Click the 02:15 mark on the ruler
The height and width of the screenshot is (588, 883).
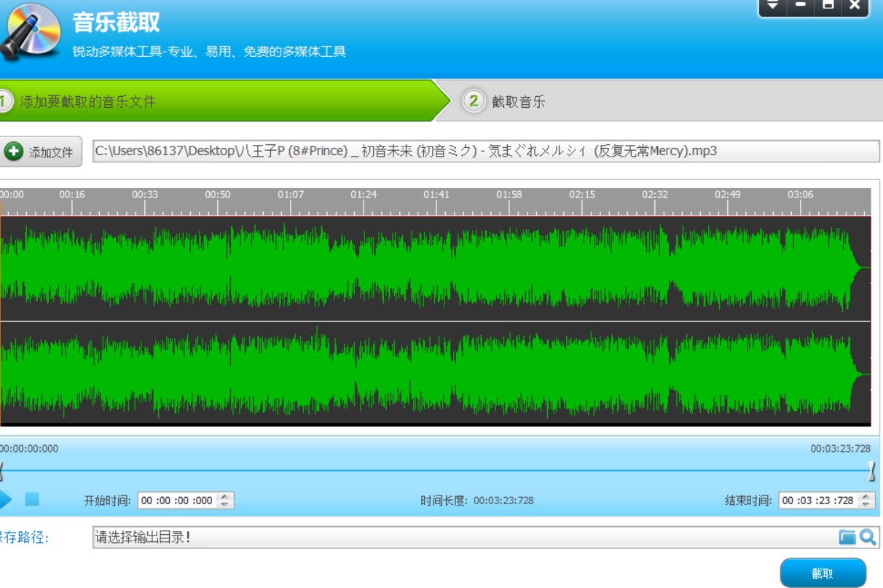[582, 195]
